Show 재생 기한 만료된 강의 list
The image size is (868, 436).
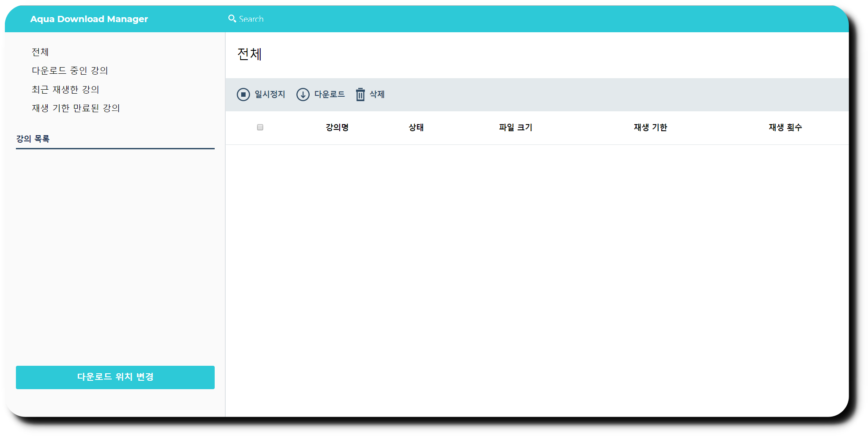[76, 108]
